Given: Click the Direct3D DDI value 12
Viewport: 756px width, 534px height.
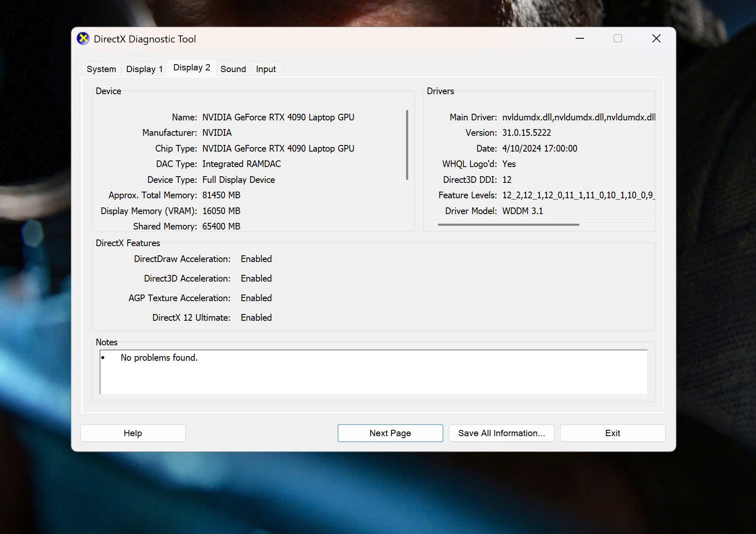Looking at the screenshot, I should coord(507,180).
